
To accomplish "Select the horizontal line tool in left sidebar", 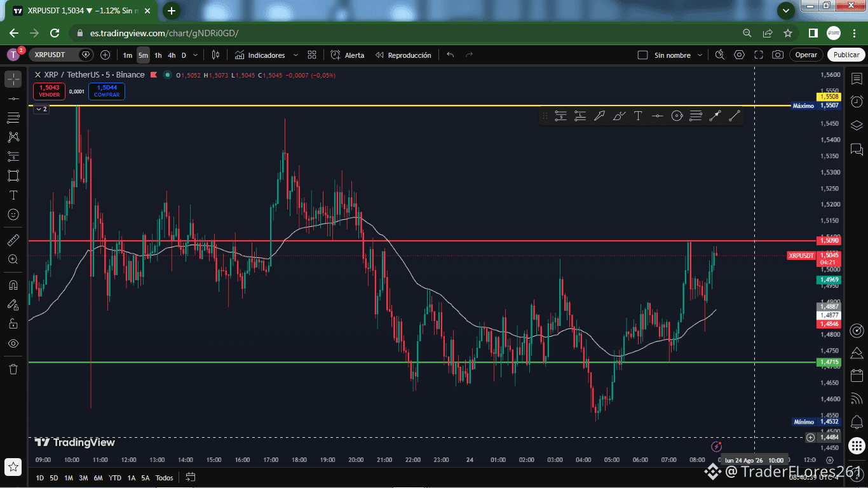I will pos(13,99).
